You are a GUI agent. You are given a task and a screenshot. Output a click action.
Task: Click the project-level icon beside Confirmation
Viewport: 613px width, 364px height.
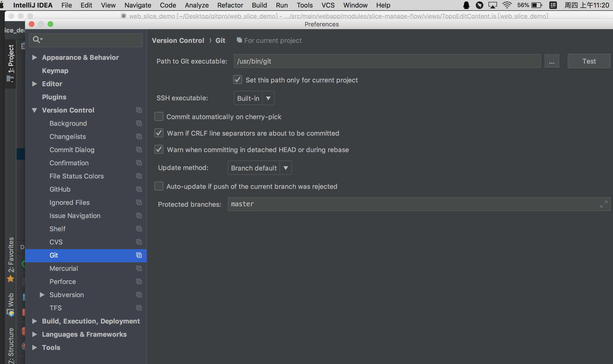(139, 163)
